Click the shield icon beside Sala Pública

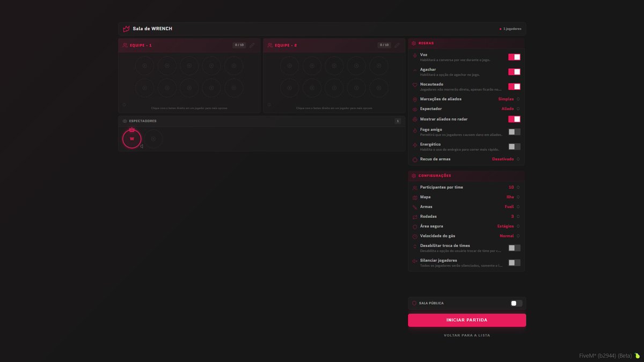click(x=414, y=303)
